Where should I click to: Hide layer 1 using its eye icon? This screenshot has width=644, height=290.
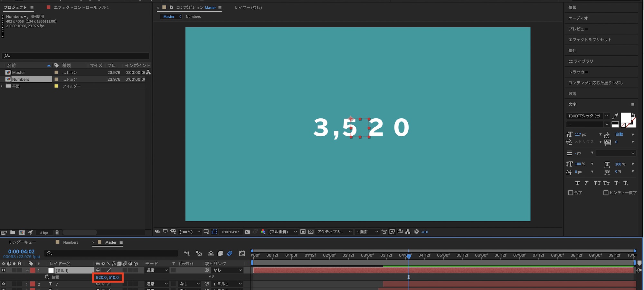(x=4, y=270)
